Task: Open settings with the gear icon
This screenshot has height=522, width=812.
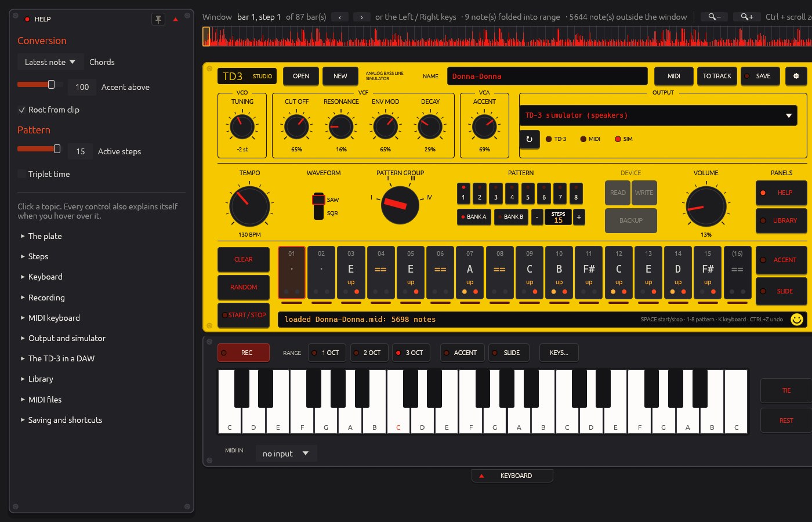Action: click(x=796, y=76)
